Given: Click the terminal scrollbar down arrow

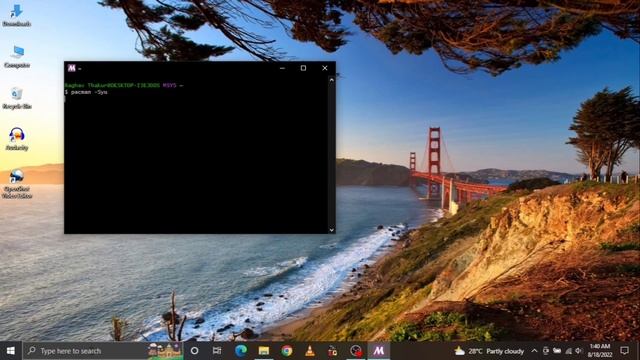Looking at the screenshot, I should pyautogui.click(x=331, y=230).
